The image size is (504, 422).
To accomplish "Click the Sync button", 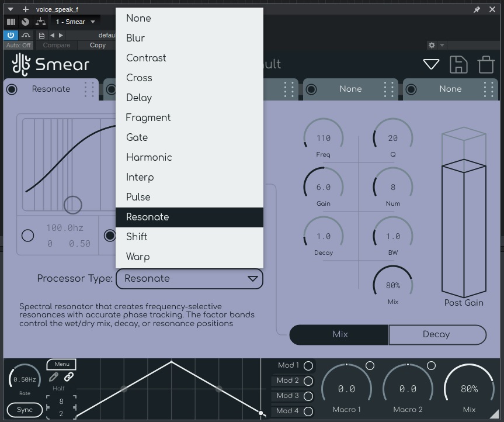I will pos(25,410).
